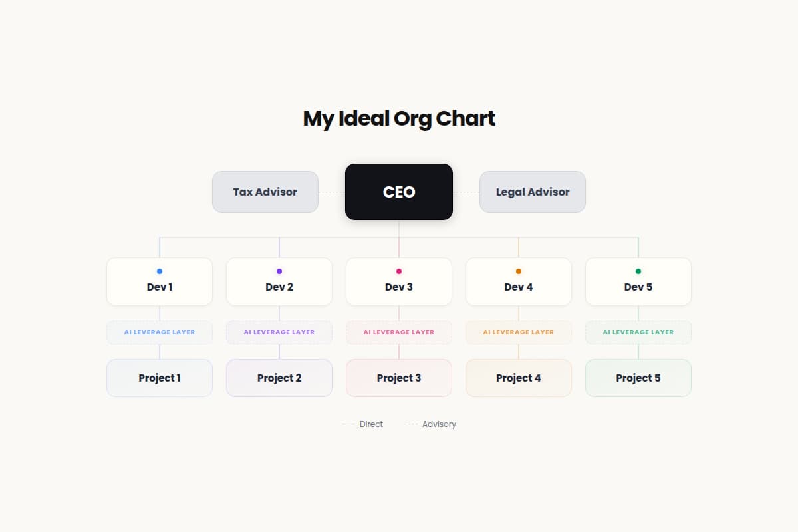Screen dimensions: 798x532
Task: Click the CEO box
Action: (399, 192)
